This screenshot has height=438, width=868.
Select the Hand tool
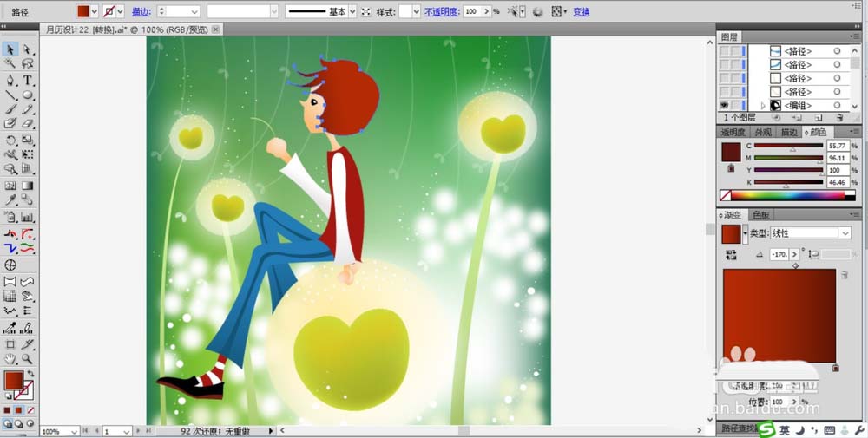10,359
